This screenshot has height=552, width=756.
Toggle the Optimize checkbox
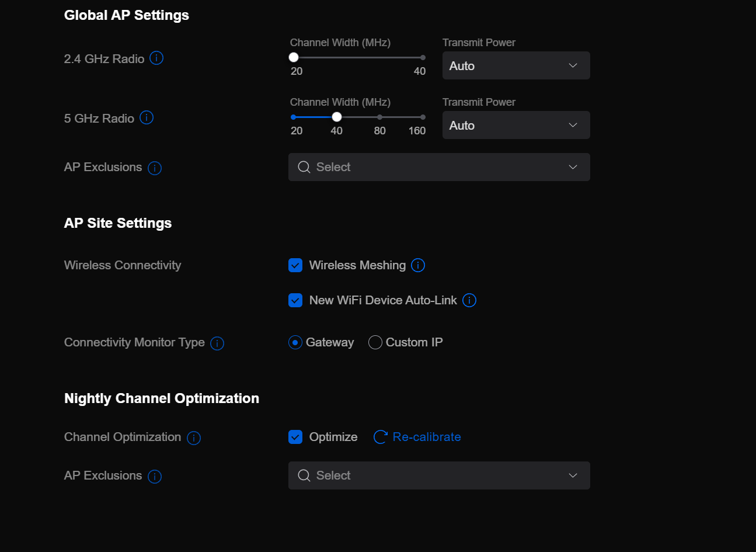click(295, 437)
